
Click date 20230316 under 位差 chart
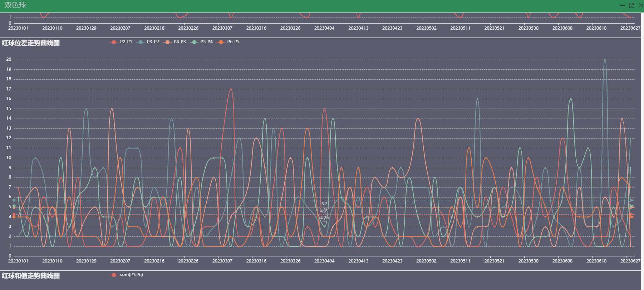(256, 261)
